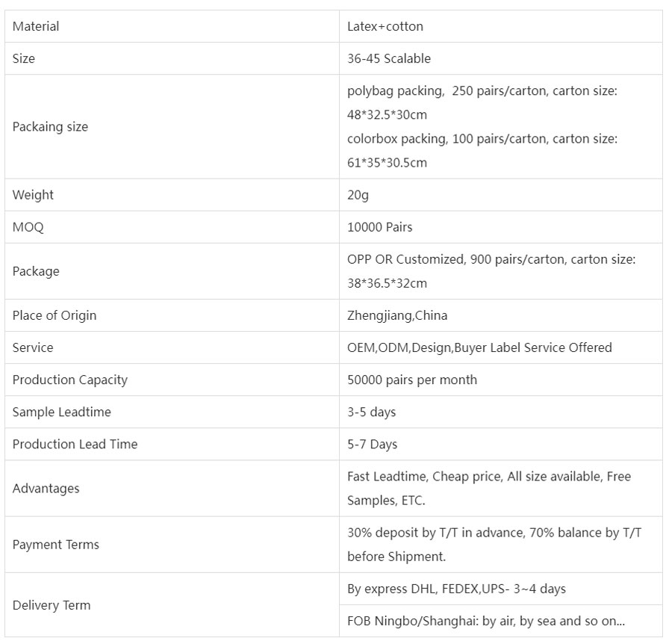
Task: Select the Latex+cotton value cell
Action: [x=385, y=26]
